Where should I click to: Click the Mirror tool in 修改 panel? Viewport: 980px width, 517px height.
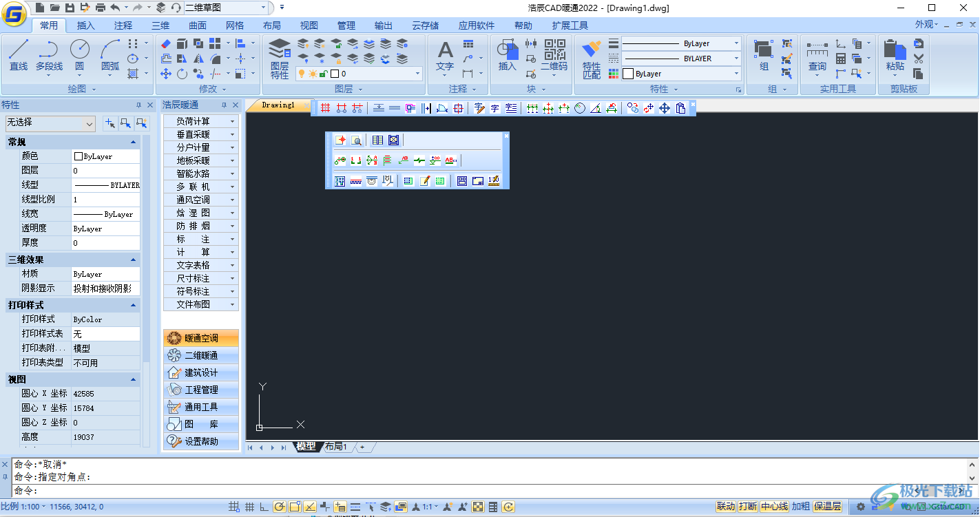tap(198, 59)
